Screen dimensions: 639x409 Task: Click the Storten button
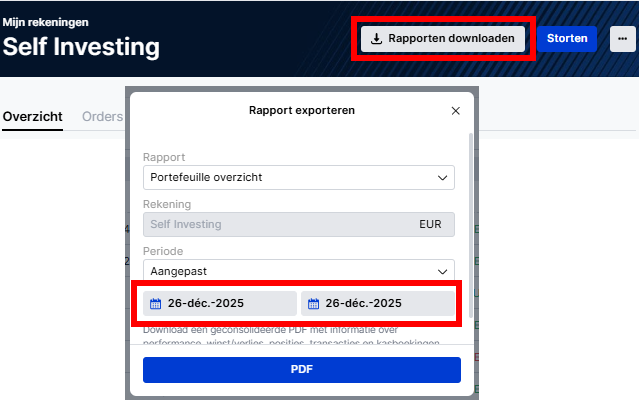pyautogui.click(x=566, y=39)
